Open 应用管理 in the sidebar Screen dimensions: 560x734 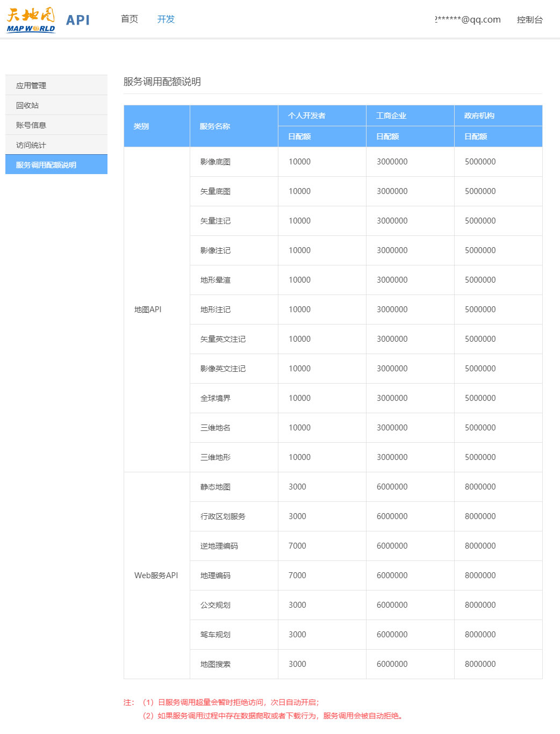(32, 84)
